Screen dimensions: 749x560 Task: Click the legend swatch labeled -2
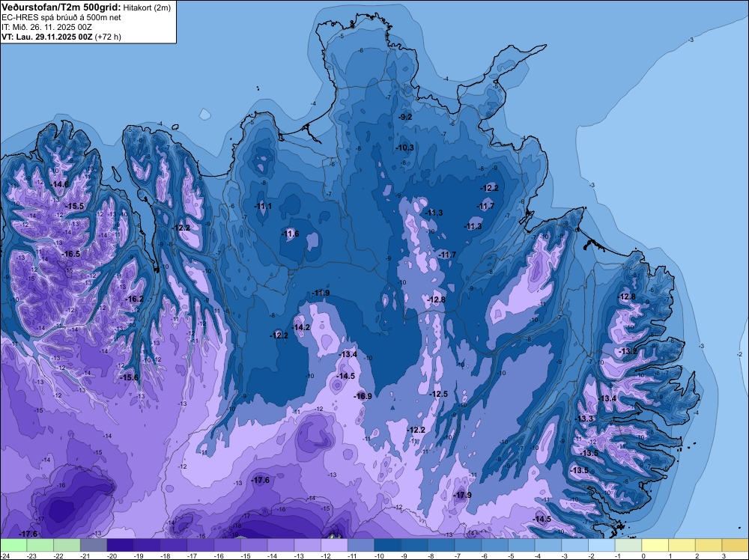[x=602, y=545]
